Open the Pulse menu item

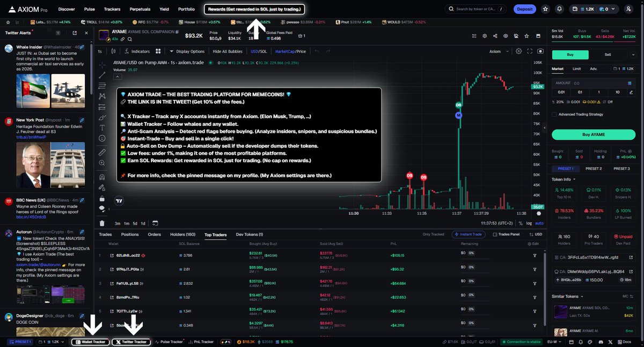tap(90, 9)
